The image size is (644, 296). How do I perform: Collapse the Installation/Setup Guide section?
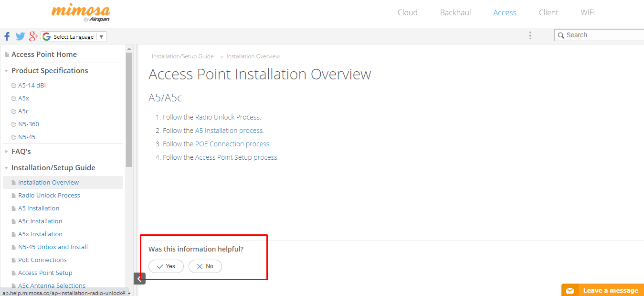6,168
